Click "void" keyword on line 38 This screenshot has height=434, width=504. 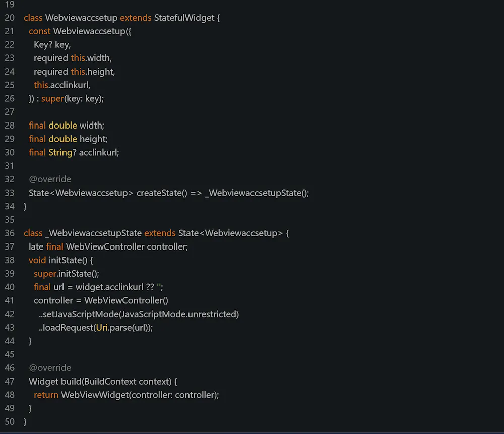click(37, 260)
